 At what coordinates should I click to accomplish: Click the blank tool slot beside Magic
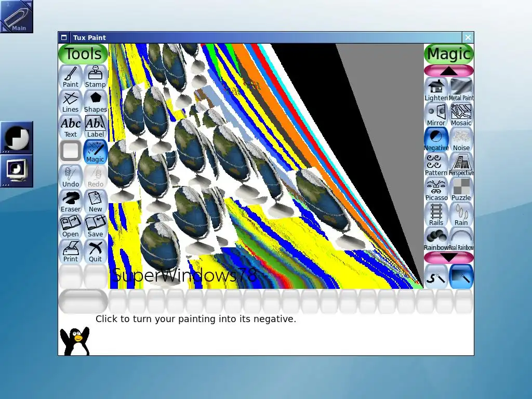tap(71, 152)
